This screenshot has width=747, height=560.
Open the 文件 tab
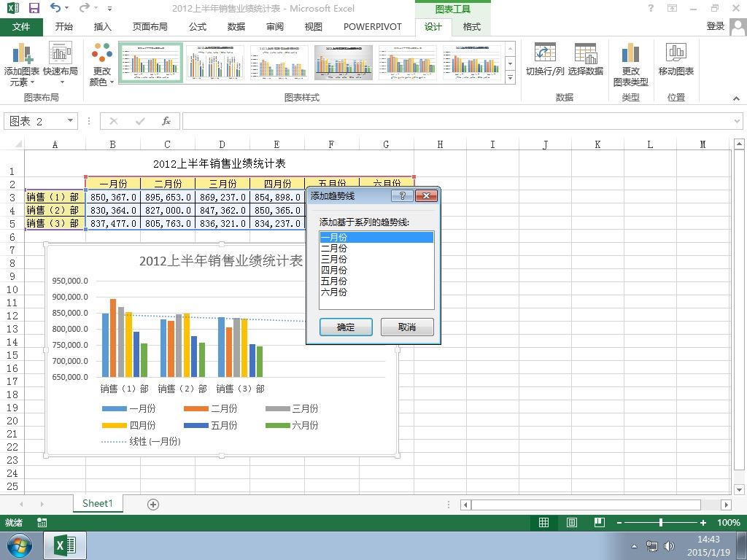point(21,27)
